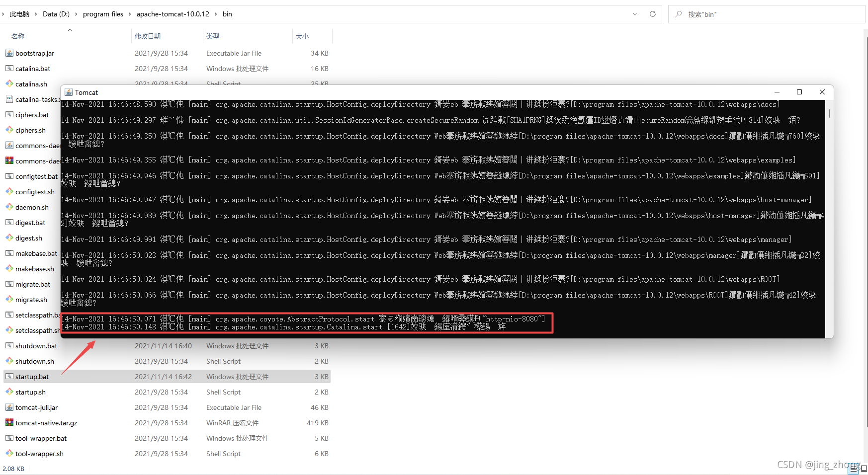This screenshot has width=868, height=475.
Task: Open the address bar history dropdown
Action: (x=635, y=14)
